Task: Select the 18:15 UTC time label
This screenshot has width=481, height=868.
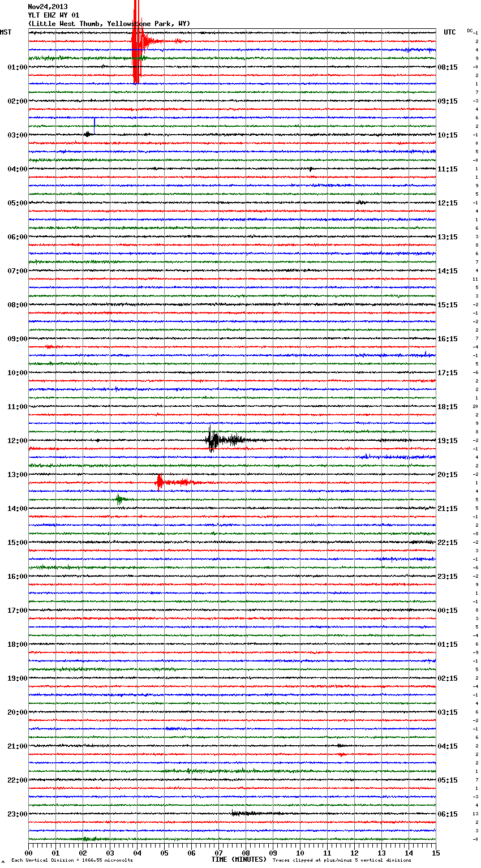Action: click(x=448, y=407)
